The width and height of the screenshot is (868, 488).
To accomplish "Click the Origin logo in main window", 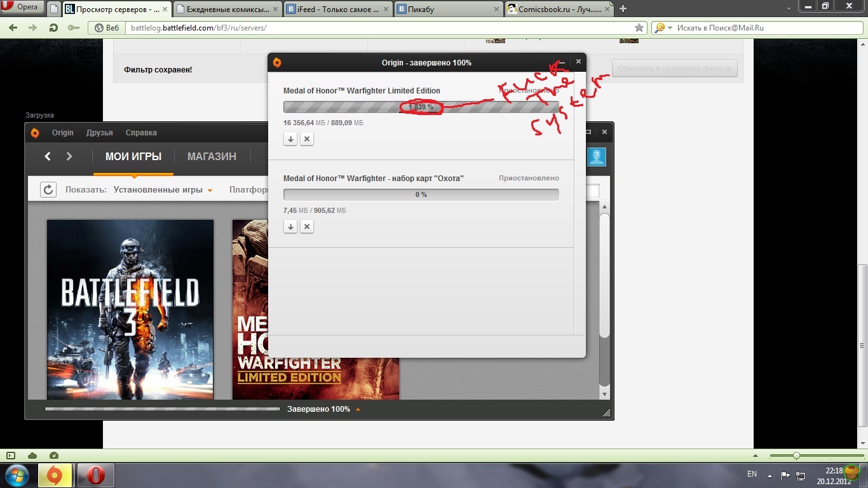I will [x=35, y=133].
